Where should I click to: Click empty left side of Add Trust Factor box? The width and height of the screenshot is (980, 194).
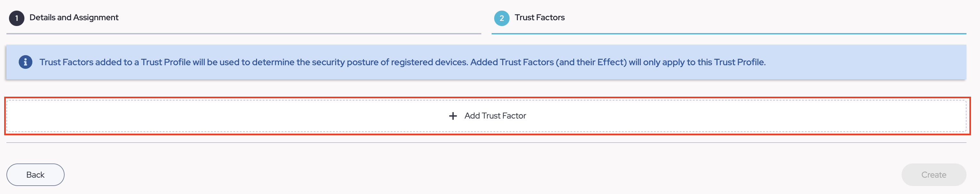(152, 116)
